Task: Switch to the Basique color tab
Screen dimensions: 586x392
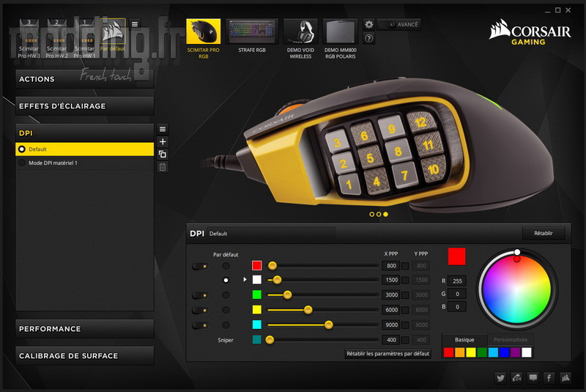Action: click(x=464, y=340)
